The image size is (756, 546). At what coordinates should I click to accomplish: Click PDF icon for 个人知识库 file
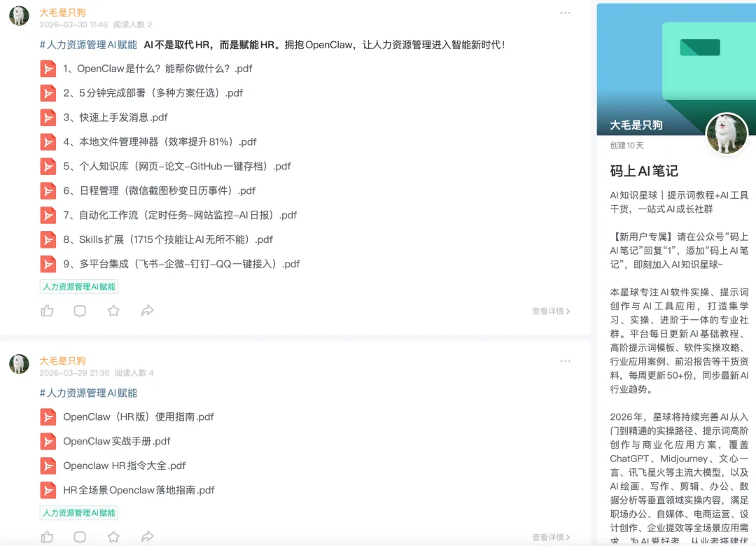coord(48,167)
